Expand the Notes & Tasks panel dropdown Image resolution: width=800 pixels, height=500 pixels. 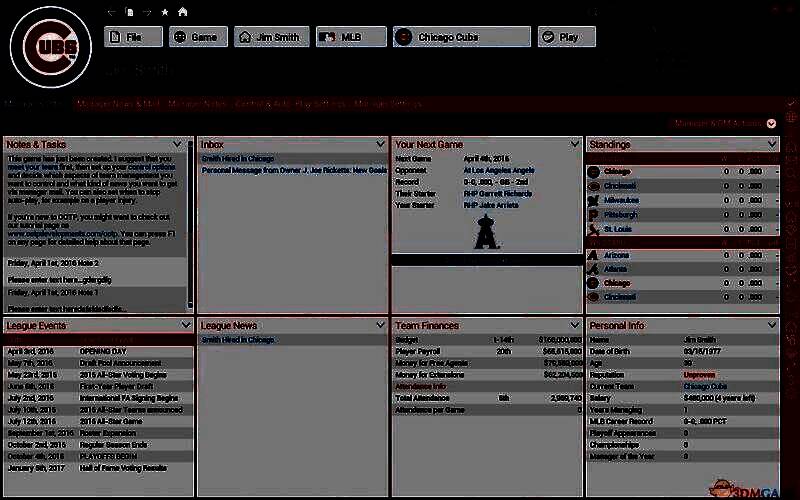pyautogui.click(x=178, y=145)
